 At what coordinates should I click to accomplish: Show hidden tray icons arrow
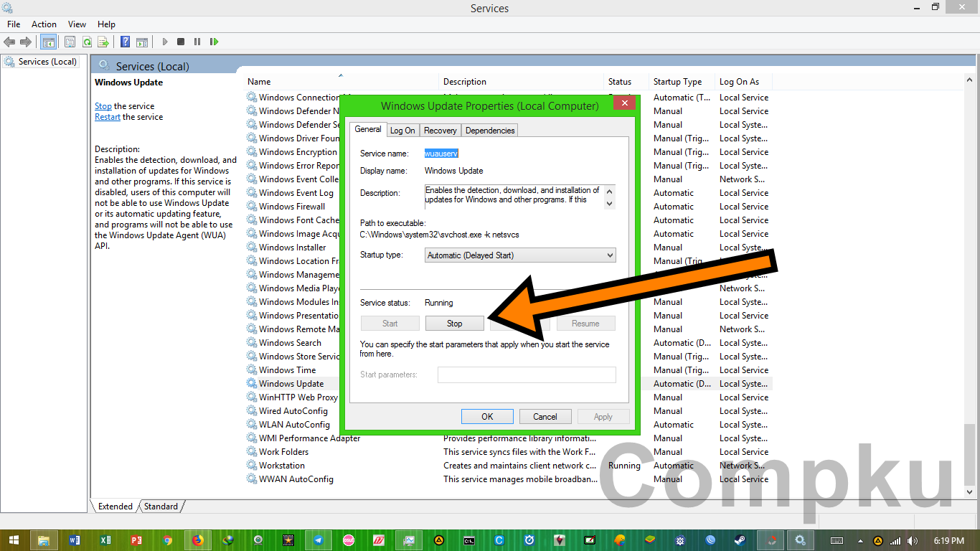point(860,541)
